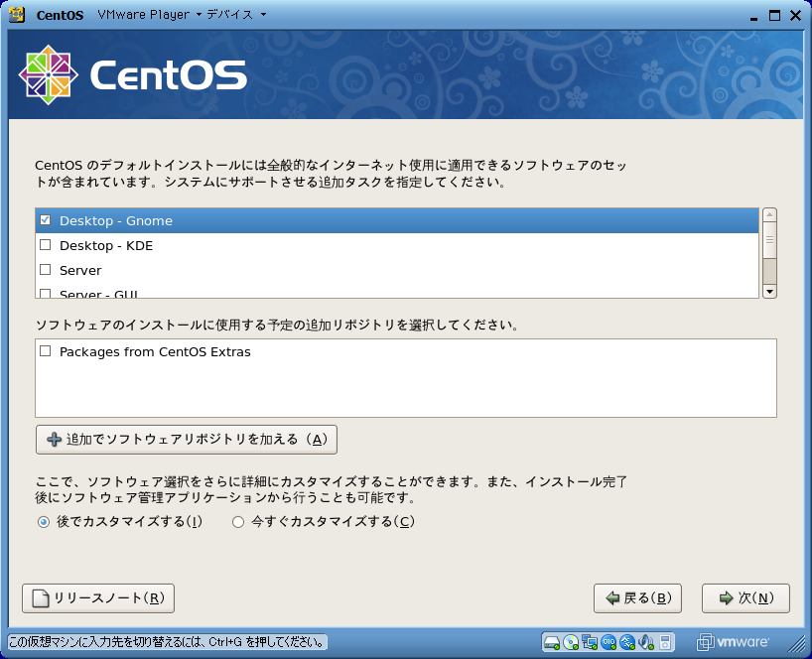Image resolution: width=812 pixels, height=659 pixels.
Task: Choose the 今すぐカスタマイズする radio option
Action: (x=238, y=522)
